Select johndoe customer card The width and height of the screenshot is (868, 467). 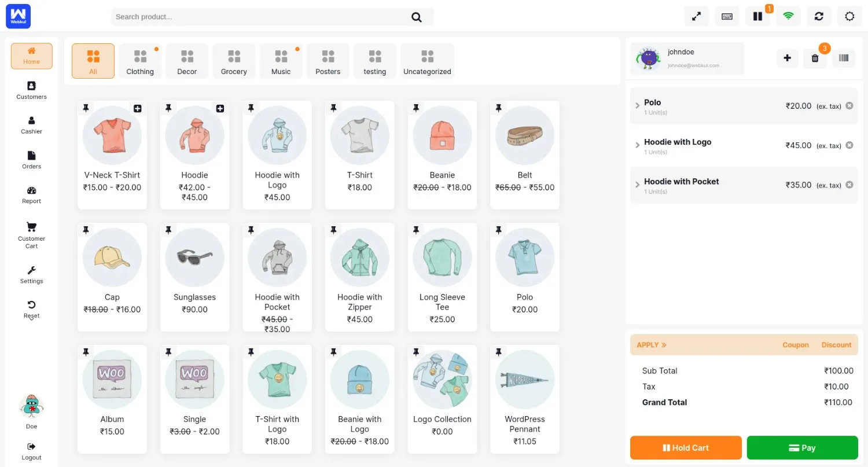point(687,58)
